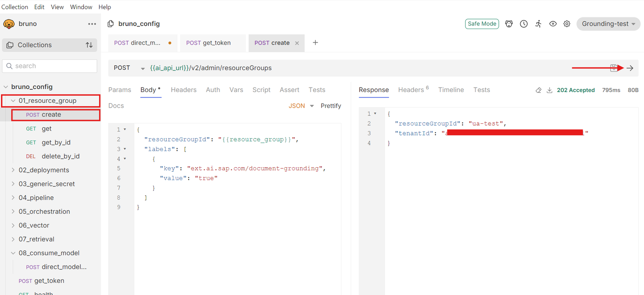Expand the 05_orchestration folder
Viewport: 644px width, 295px height.
click(13, 212)
